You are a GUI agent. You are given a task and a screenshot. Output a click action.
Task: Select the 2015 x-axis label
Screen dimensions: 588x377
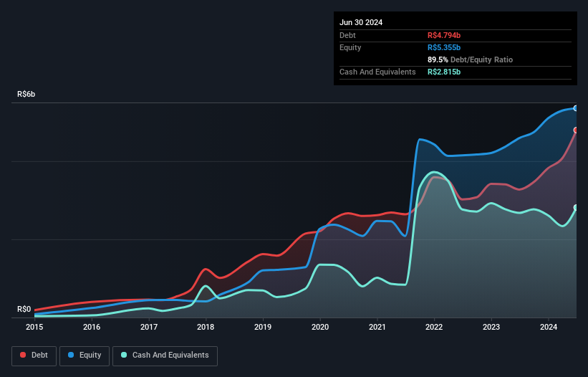34,327
